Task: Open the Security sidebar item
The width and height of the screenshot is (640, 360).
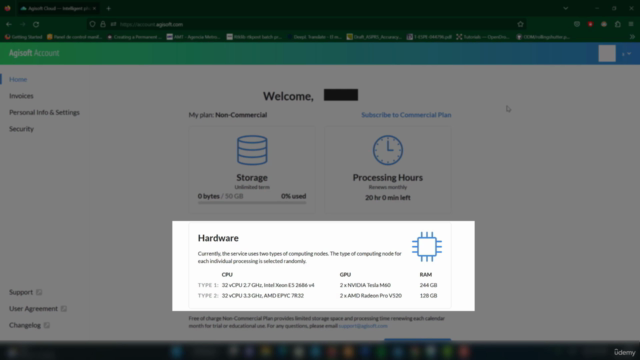Action: 22,129
